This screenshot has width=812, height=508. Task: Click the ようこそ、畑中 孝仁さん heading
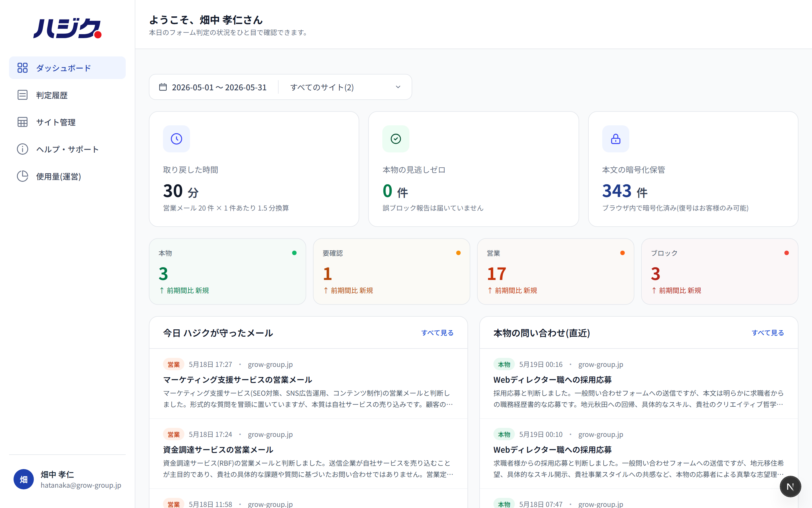(x=206, y=20)
